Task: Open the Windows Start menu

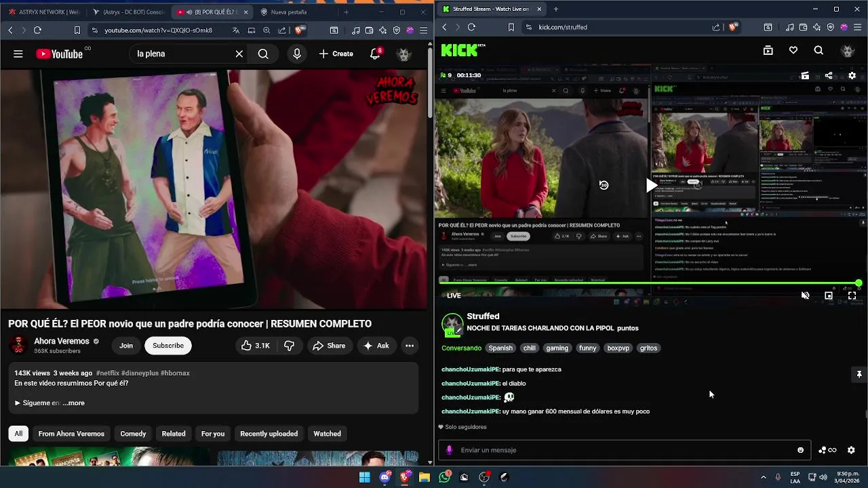Action: [x=365, y=477]
